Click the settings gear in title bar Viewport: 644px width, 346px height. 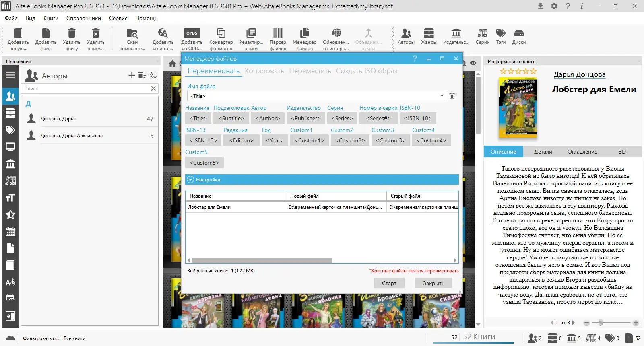coord(554,6)
